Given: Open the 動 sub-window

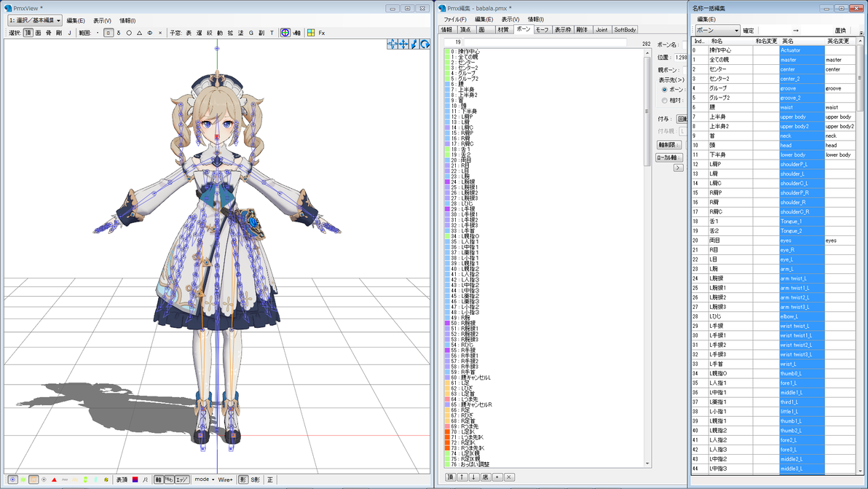Looking at the screenshot, I should (x=220, y=34).
